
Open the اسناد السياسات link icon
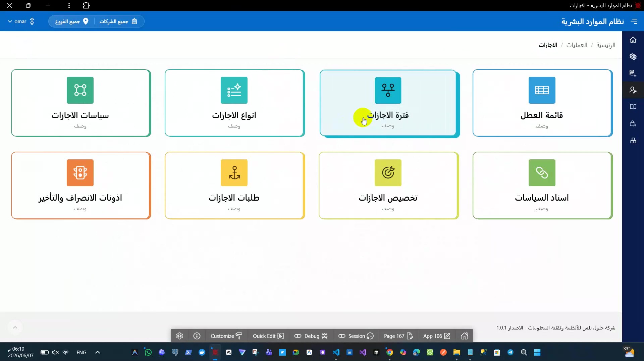(x=542, y=173)
